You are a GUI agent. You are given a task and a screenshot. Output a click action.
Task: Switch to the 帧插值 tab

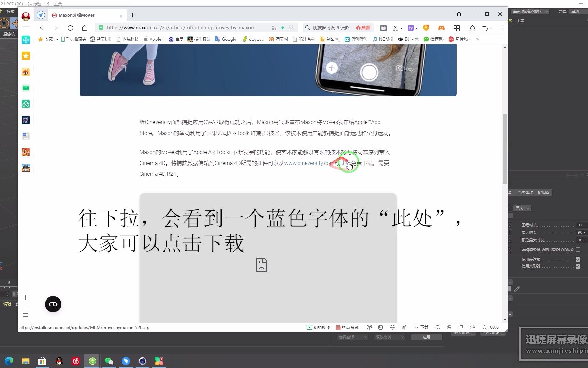point(544,193)
